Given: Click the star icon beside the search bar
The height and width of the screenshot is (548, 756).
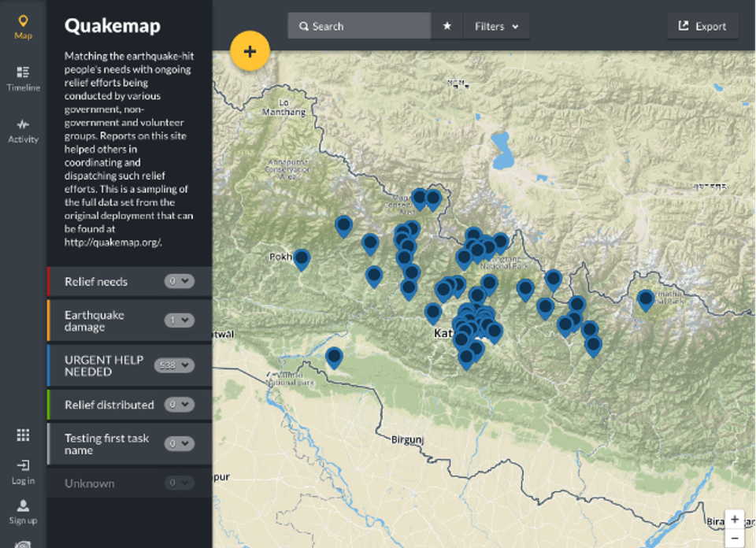Looking at the screenshot, I should [446, 25].
